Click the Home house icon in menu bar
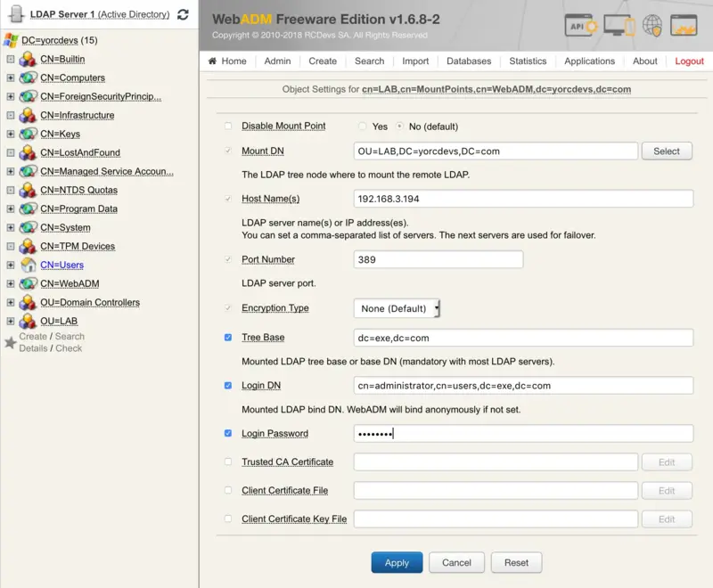 pos(212,61)
